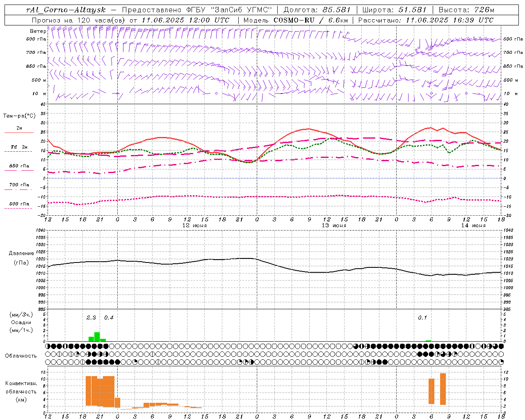This screenshot has width=525, height=420.
Task: Click the elevation label Высота: 726м
Action: point(466,10)
